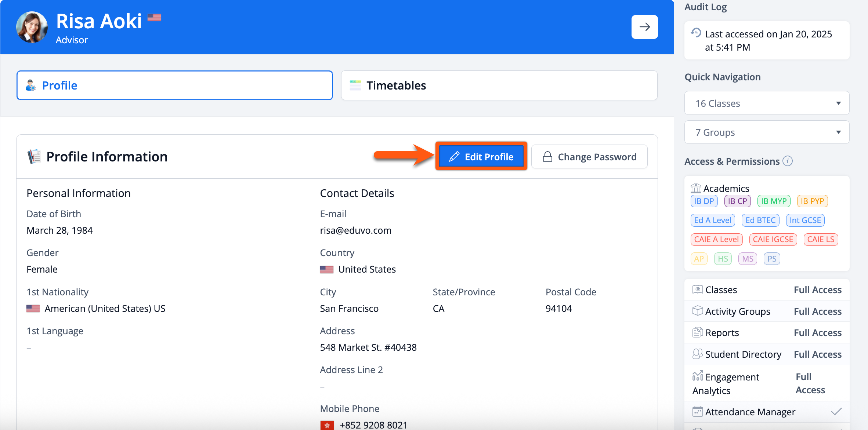Toggle the IB DP academics tag

pyautogui.click(x=704, y=201)
